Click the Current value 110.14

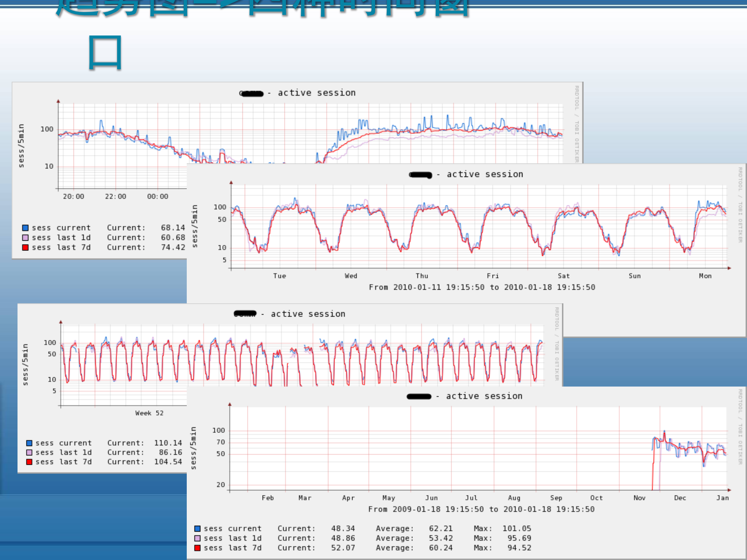pyautogui.click(x=168, y=443)
